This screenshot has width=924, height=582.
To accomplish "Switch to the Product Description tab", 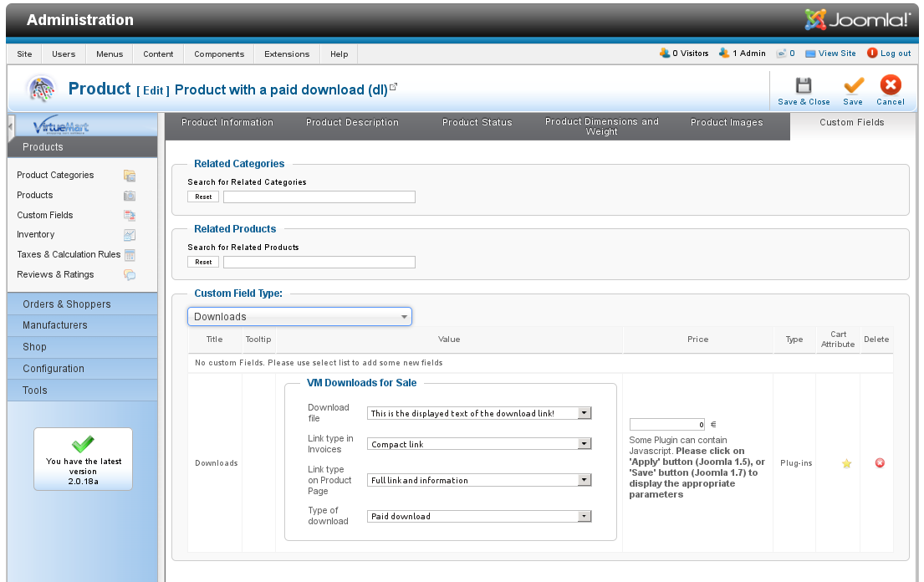I will (x=352, y=123).
